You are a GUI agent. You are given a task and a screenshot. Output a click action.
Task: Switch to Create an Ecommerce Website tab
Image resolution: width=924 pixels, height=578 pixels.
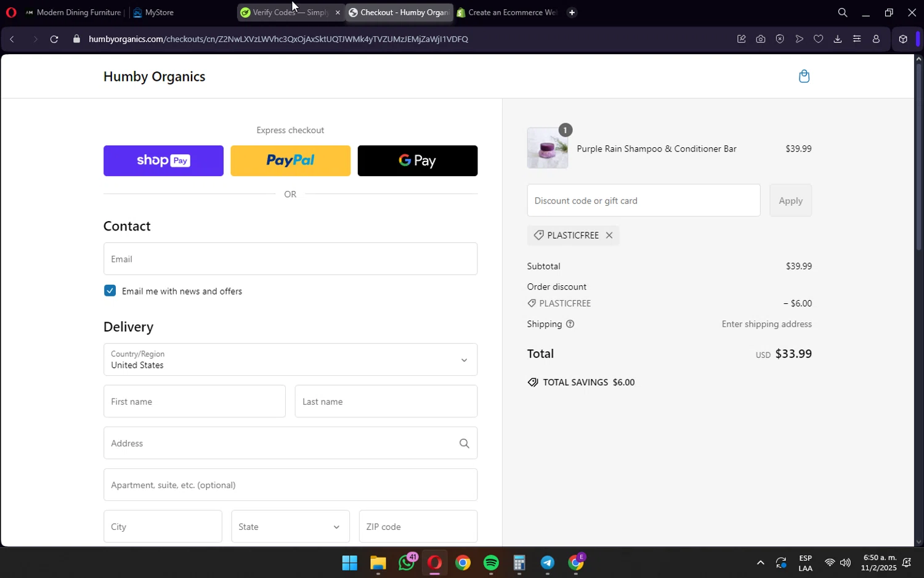507,12
